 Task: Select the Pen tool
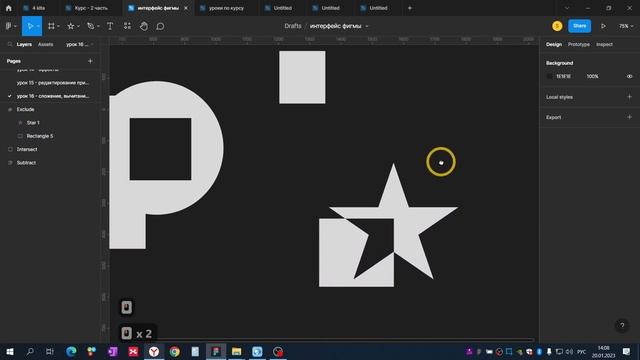(91, 26)
